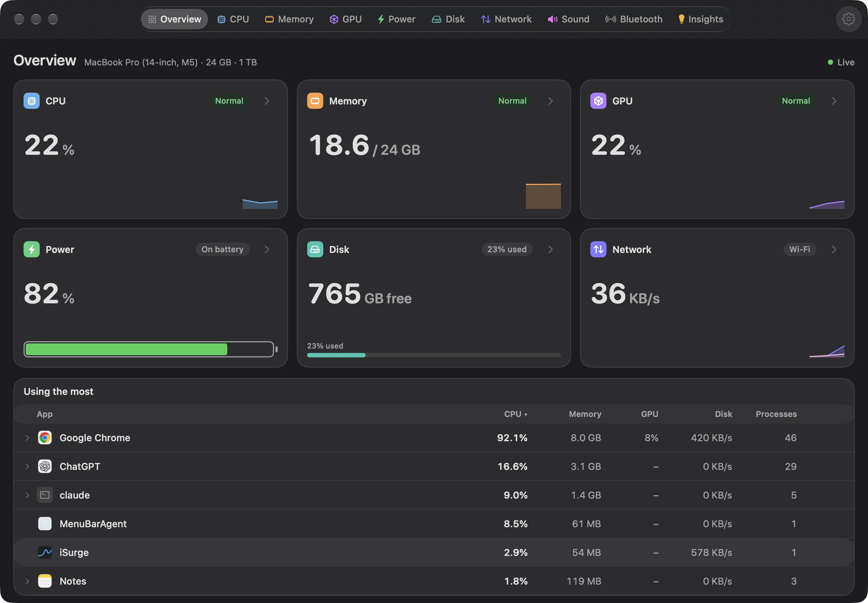This screenshot has width=868, height=603.
Task: Click the Notes app icon
Action: tap(45, 581)
